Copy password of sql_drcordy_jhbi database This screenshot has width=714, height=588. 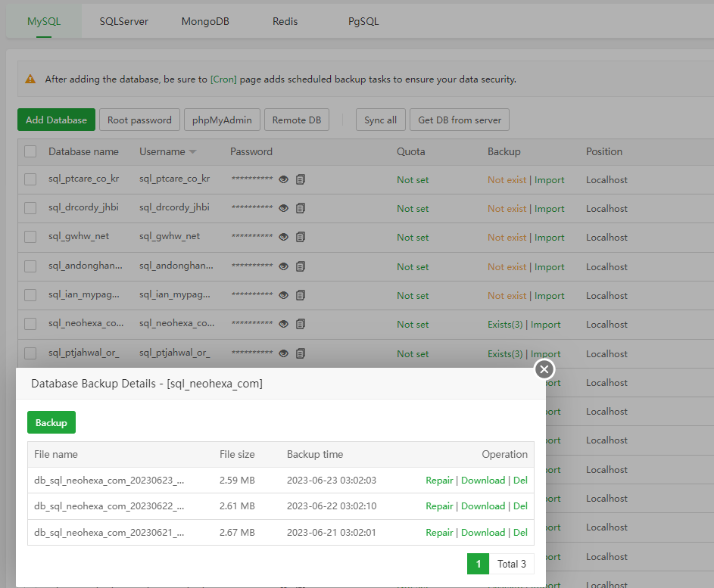tap(301, 209)
